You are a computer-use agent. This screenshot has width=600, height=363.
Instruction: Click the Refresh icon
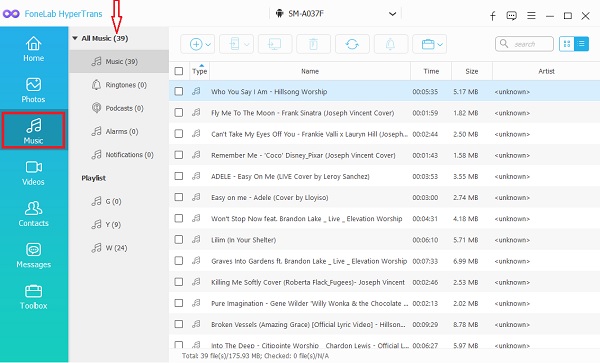[x=352, y=44]
